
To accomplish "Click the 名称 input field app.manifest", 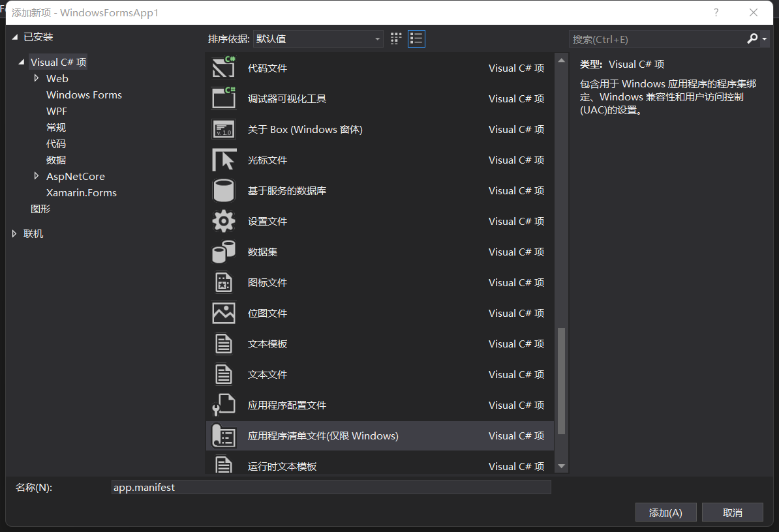I will pos(331,487).
